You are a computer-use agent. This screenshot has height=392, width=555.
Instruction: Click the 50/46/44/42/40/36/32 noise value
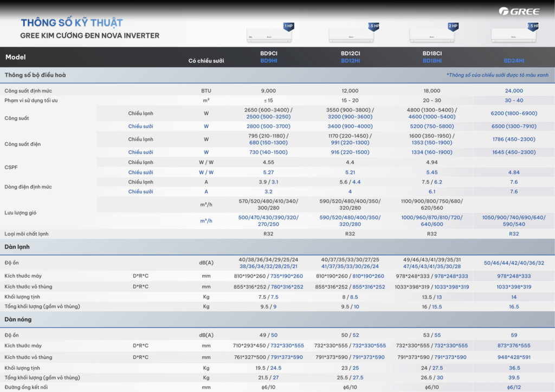(514, 263)
